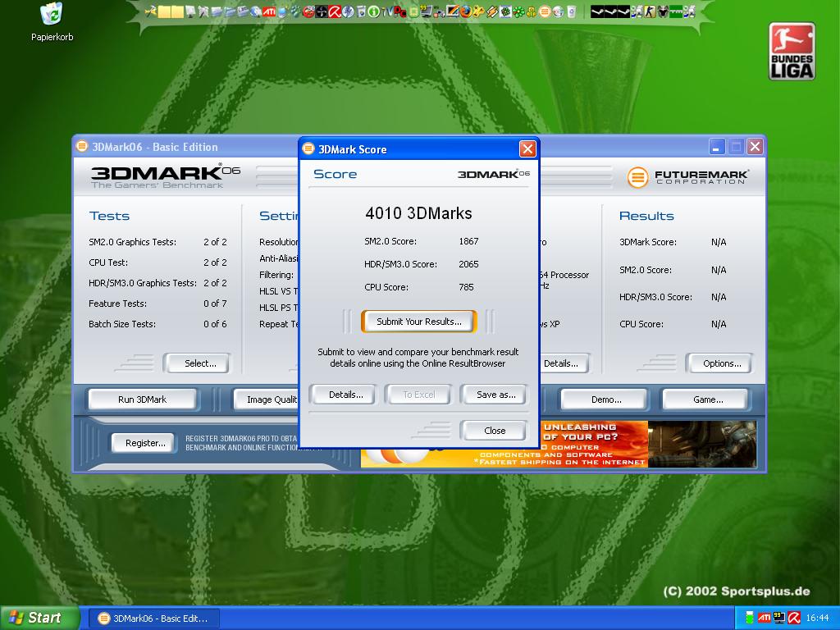Open the orange 3DMark icon in top dock
Viewport: 840px width, 630px height.
click(x=545, y=11)
